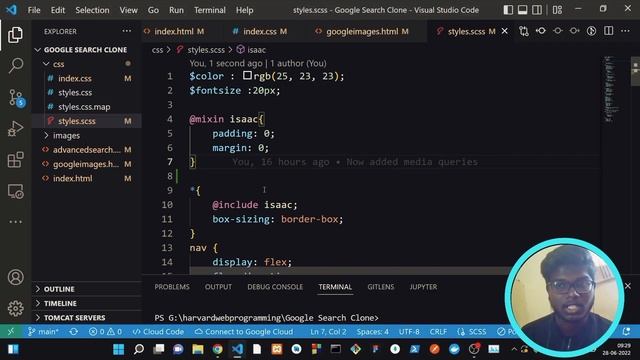Change indentation via Spaces: 4
Screen dimensions: 640x360
pyautogui.click(x=373, y=331)
